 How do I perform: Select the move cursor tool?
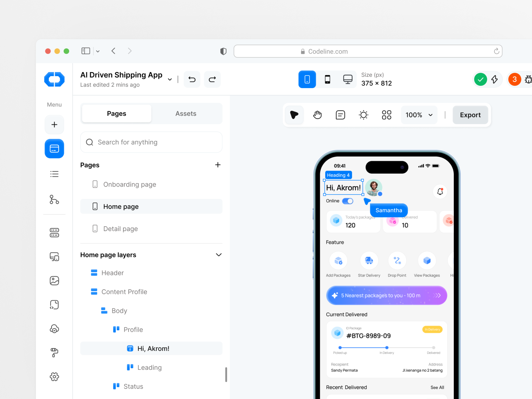(x=294, y=115)
